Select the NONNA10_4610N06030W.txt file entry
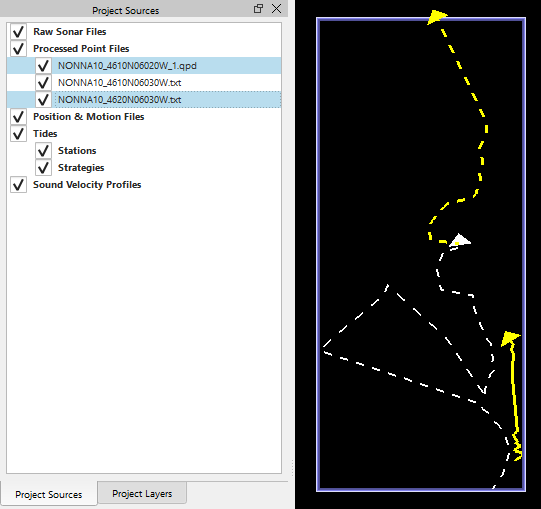 119,82
